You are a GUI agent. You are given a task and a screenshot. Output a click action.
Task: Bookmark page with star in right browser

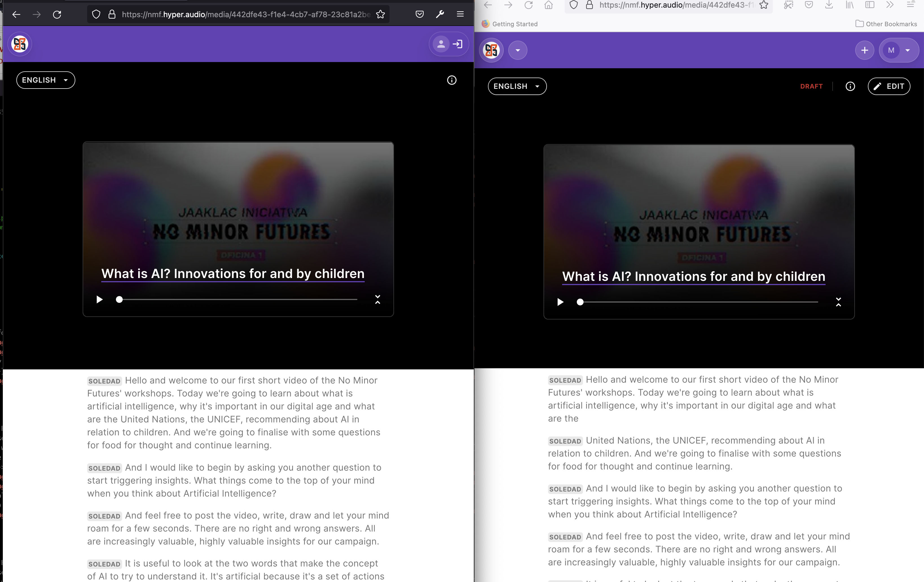[x=764, y=5]
